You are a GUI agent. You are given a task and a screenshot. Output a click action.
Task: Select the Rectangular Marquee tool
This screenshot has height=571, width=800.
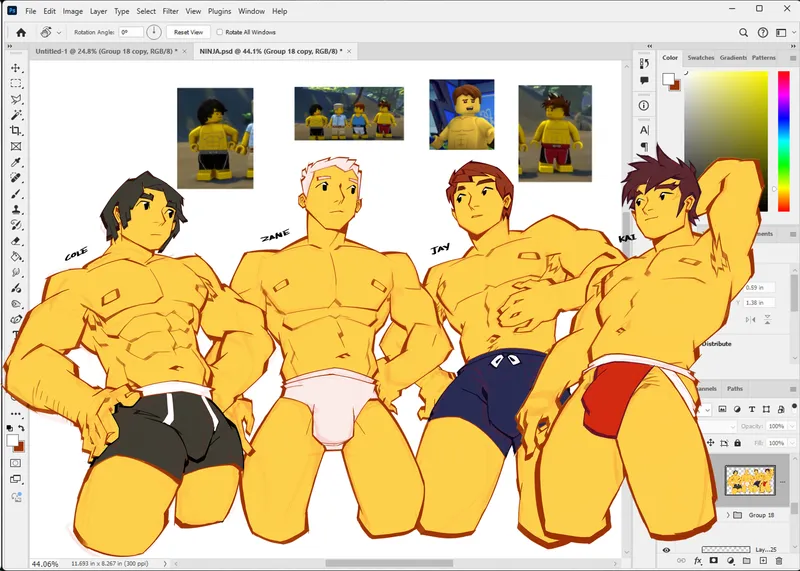(x=16, y=83)
